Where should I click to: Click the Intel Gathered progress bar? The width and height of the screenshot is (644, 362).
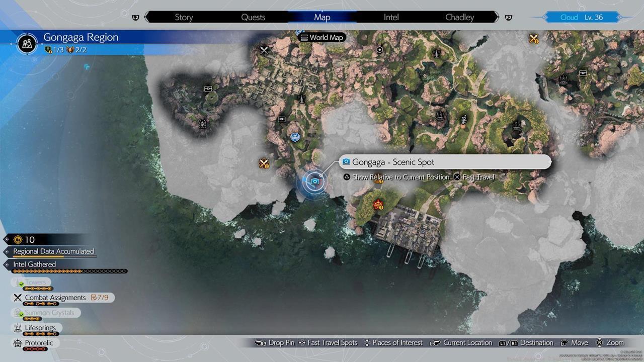[69, 271]
